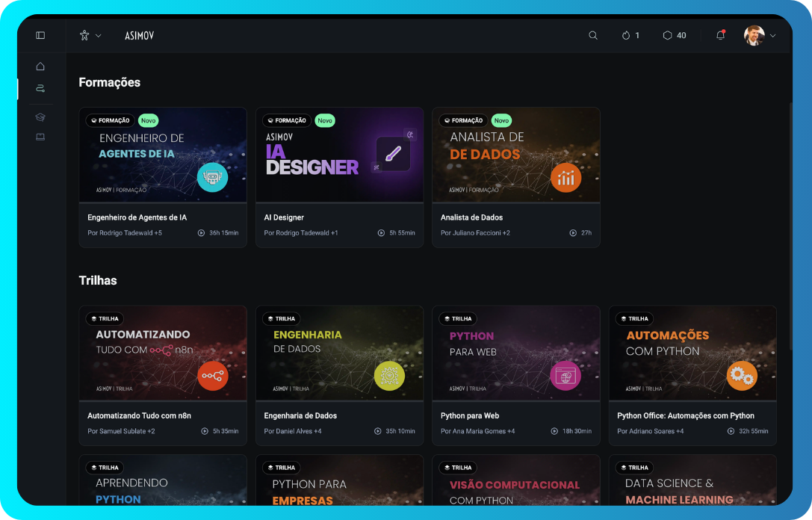Expand the star figure dropdown beside ASIMOV
This screenshot has height=520, width=812.
click(90, 35)
